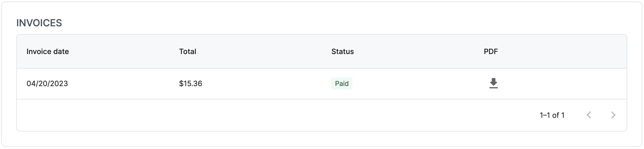Click the Status column header
Viewport: 644px width, 149px height.
click(342, 52)
